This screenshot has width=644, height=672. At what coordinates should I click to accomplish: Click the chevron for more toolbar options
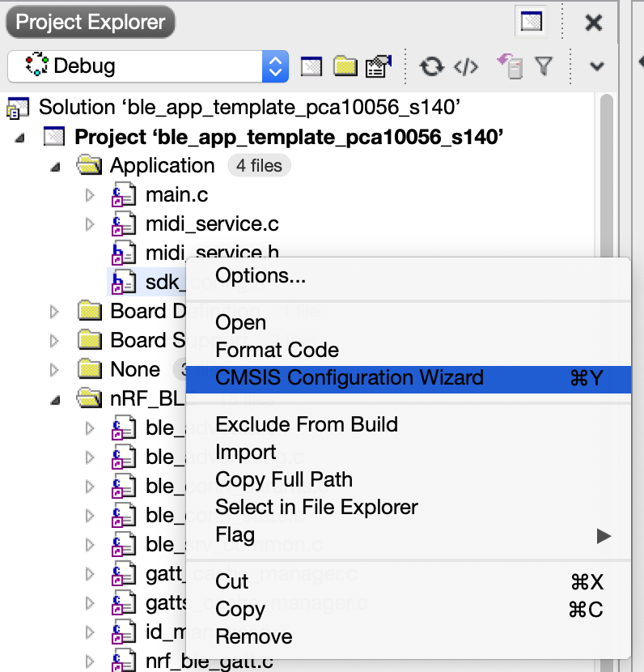[x=596, y=66]
